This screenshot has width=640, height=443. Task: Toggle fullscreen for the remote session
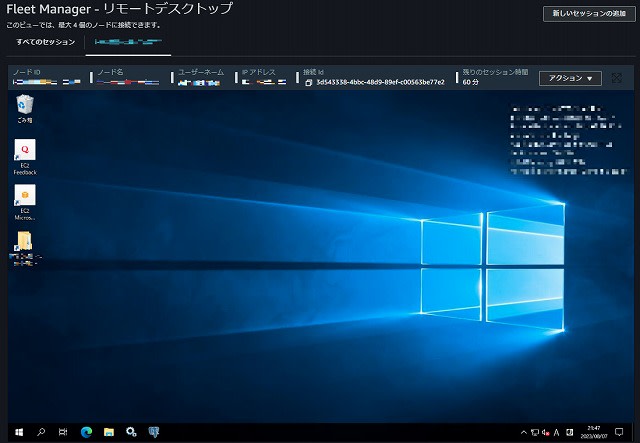[617, 78]
